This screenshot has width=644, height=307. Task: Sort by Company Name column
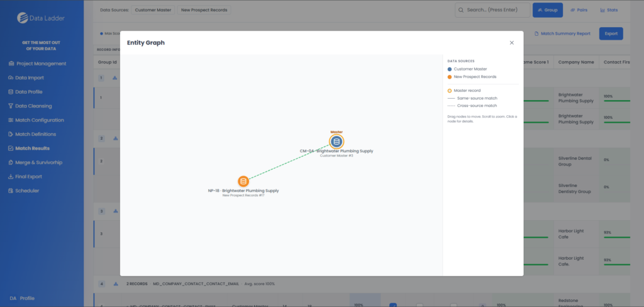pyautogui.click(x=576, y=62)
